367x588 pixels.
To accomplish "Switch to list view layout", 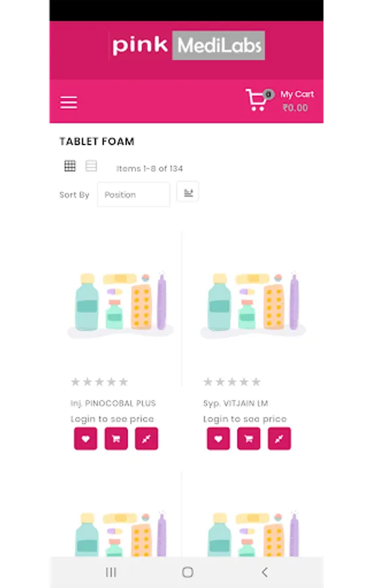I will pos(91,165).
